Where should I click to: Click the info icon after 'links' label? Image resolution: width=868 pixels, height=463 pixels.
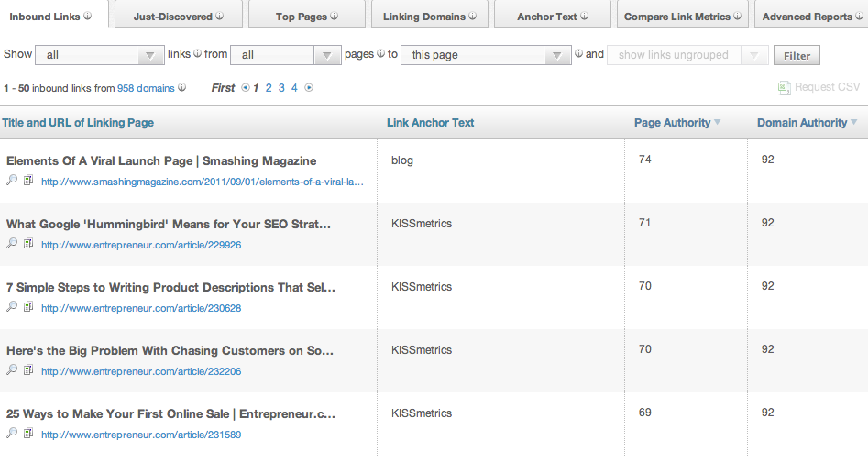click(198, 54)
